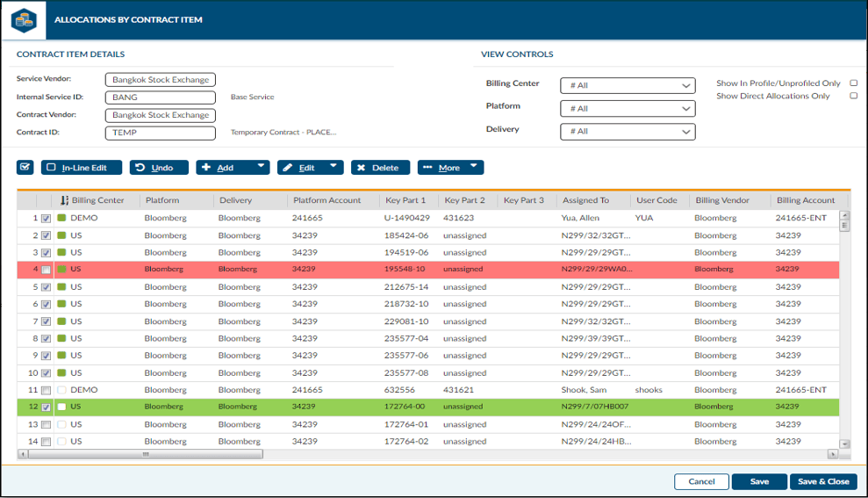Expand the More button dropdown arrow
Viewport: 868px width, 498px height.
pyautogui.click(x=474, y=166)
